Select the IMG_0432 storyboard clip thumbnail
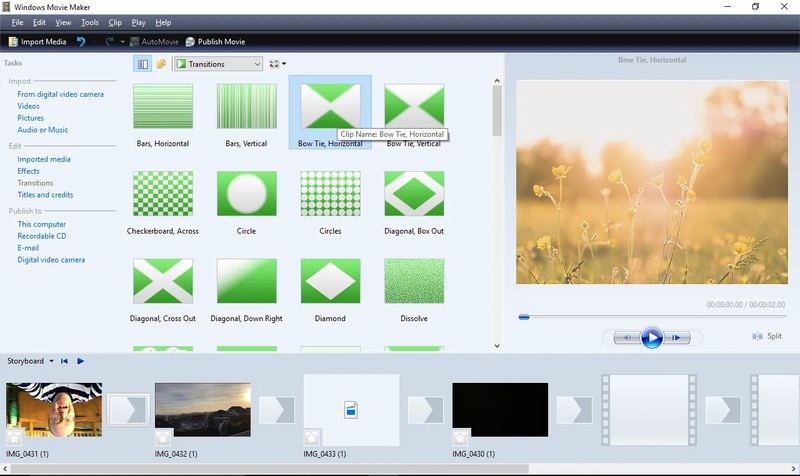800x476 pixels. tap(203, 409)
